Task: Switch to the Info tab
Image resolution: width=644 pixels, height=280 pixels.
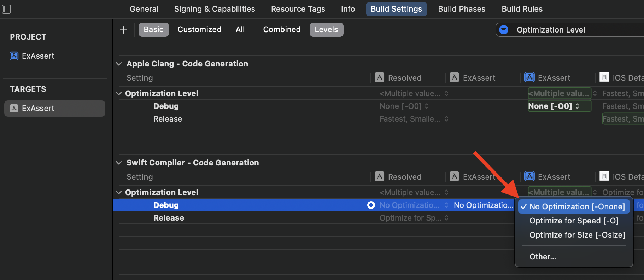Action: pos(348,9)
